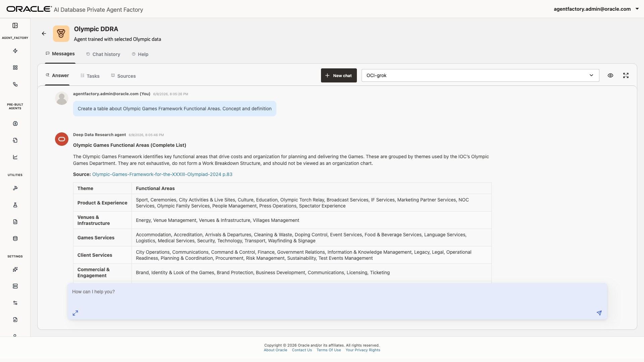The width and height of the screenshot is (644, 362).
Task: Open the document search icon under Pre-built Agents
Action: click(15, 140)
